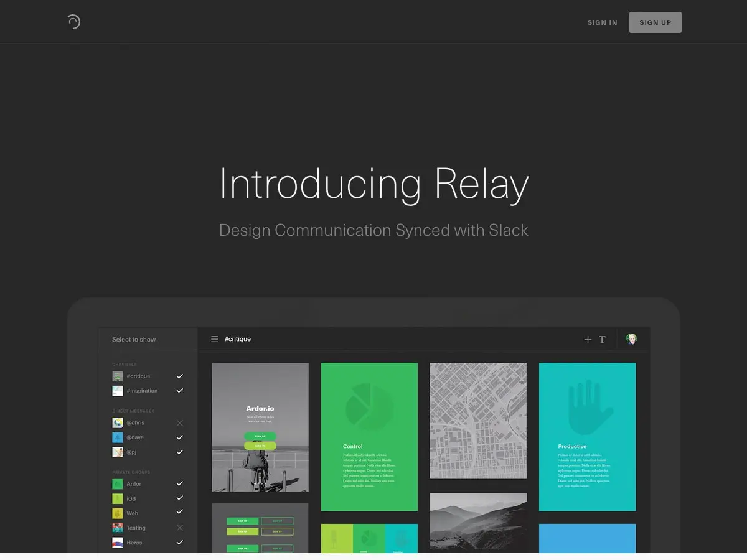Screen dimensions: 747x560
Task: Select the Control card thumbnail
Action: pos(369,432)
